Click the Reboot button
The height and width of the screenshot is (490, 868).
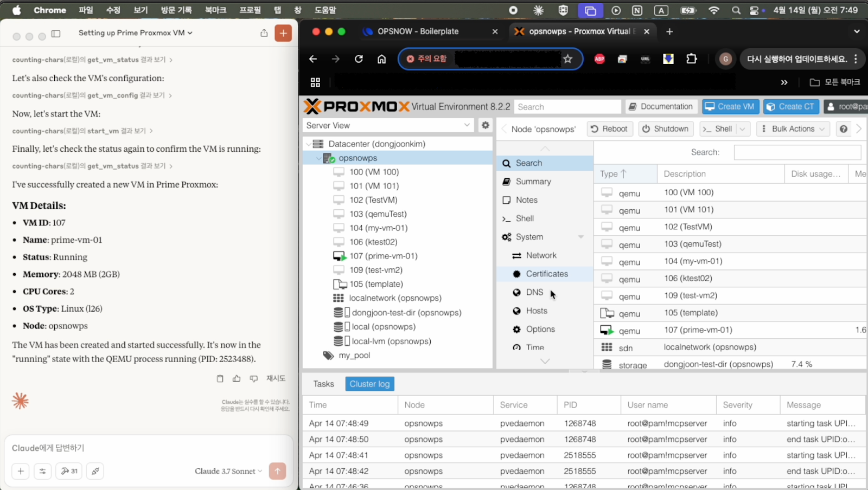click(x=609, y=129)
